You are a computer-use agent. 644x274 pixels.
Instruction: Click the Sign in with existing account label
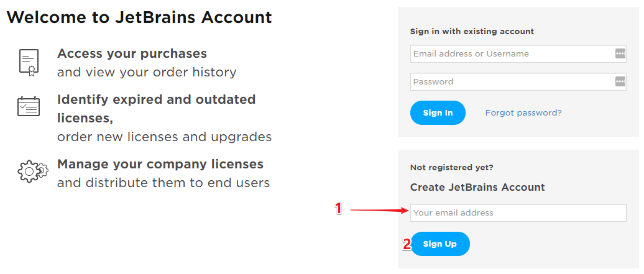[472, 31]
